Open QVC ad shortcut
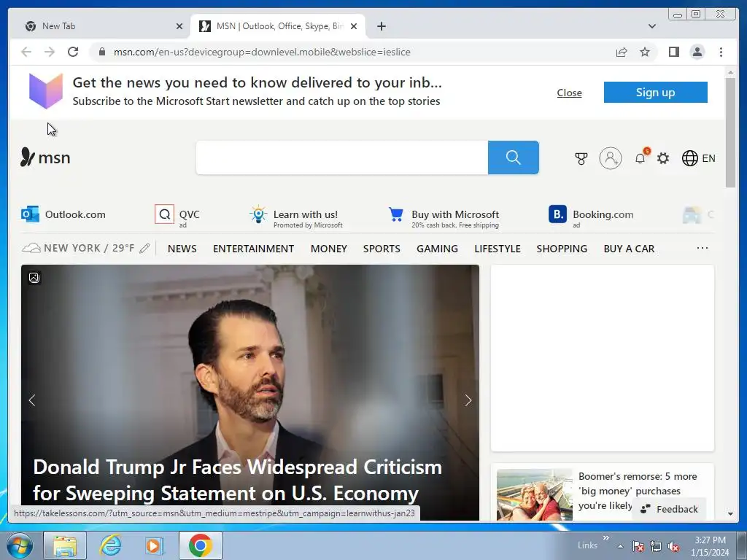Screen dimensions: 747x560 click(x=177, y=215)
